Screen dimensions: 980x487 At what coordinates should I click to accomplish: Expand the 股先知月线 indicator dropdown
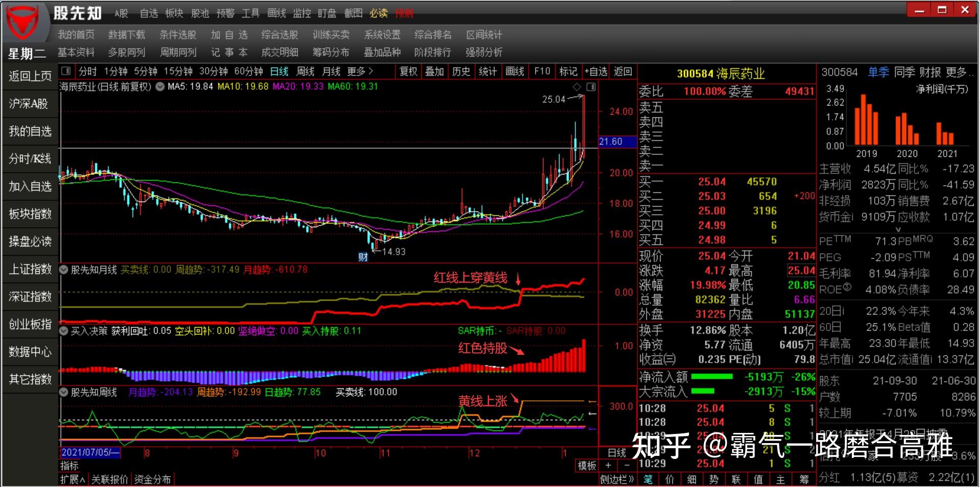pos(64,270)
